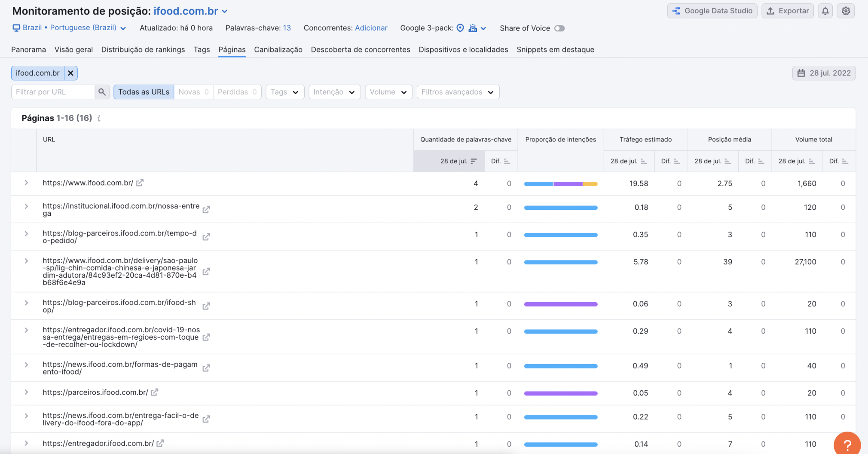Open external link for entregador.ifood.com.br
Image resolution: width=868 pixels, height=454 pixels.
[160, 443]
